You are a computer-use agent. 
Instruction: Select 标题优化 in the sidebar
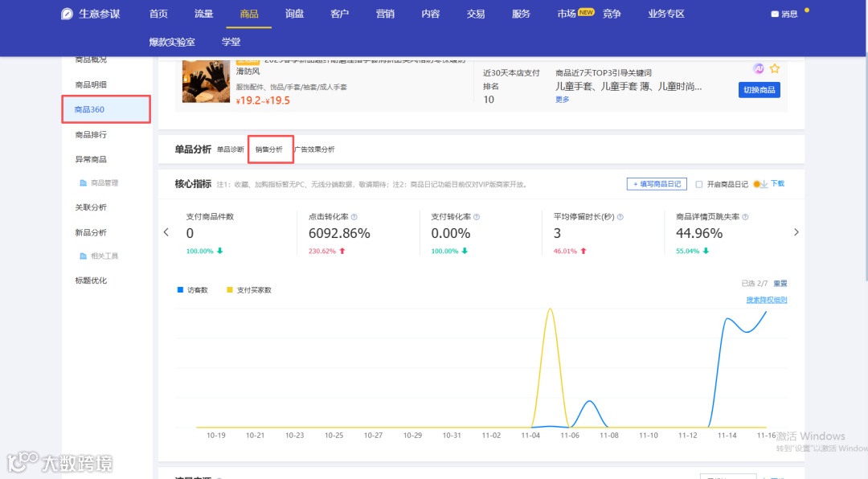pyautogui.click(x=91, y=280)
